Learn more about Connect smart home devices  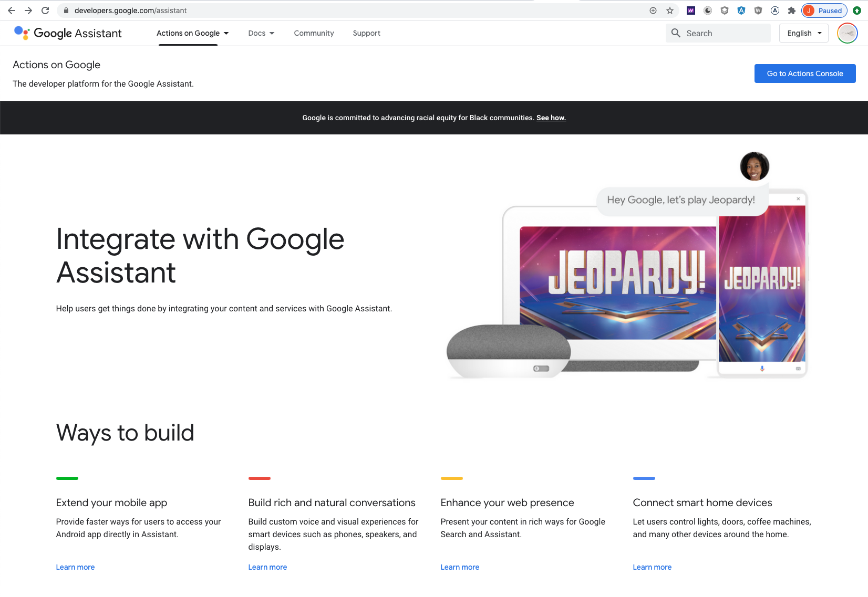652,567
